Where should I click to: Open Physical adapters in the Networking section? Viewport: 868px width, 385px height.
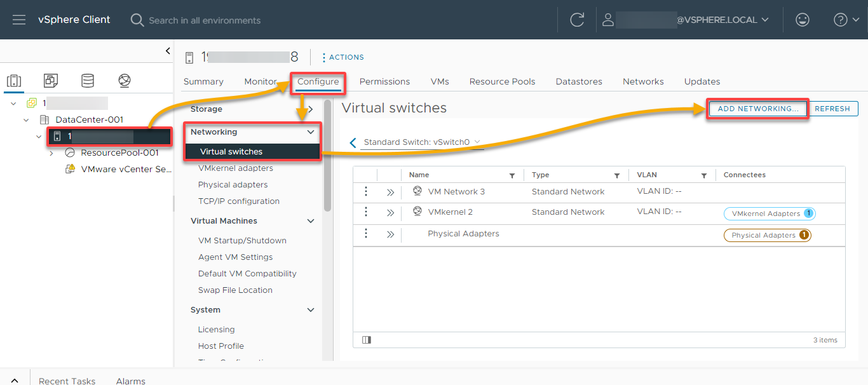click(x=233, y=185)
